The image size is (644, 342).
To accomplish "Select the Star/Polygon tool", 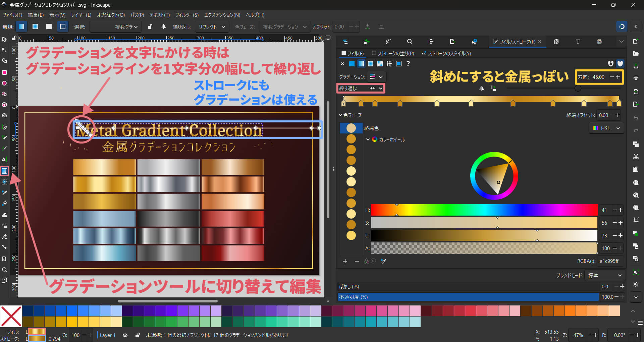I will (4, 94).
